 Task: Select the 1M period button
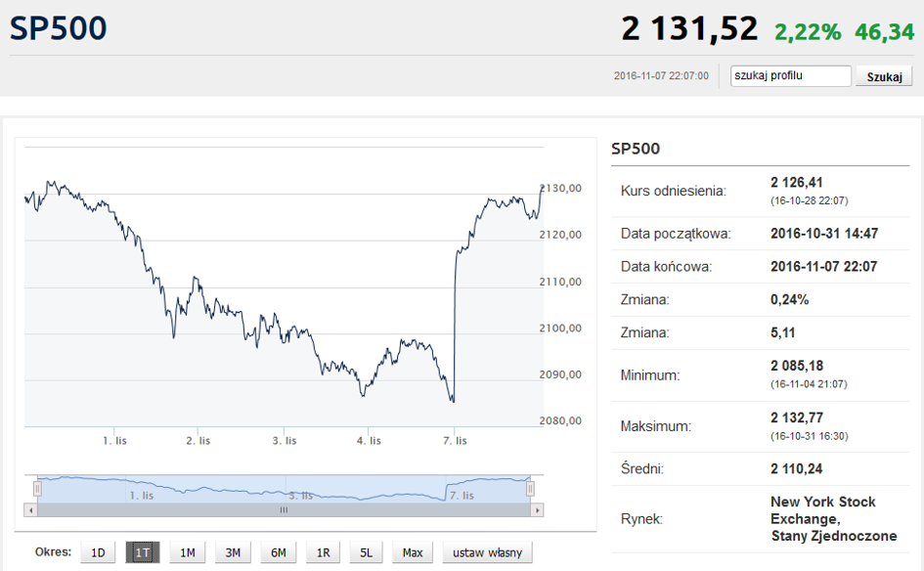point(188,552)
